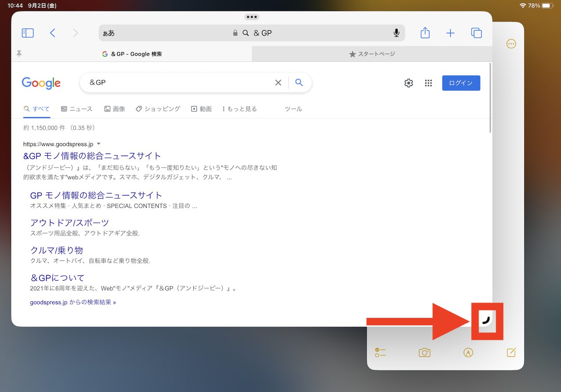
Task: Tap the microphone icon in address bar
Action: [x=396, y=33]
